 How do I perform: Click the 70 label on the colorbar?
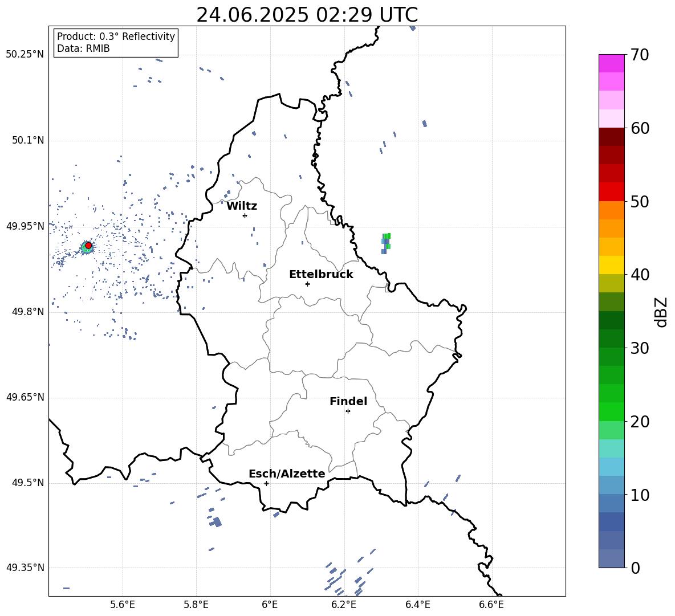[639, 55]
